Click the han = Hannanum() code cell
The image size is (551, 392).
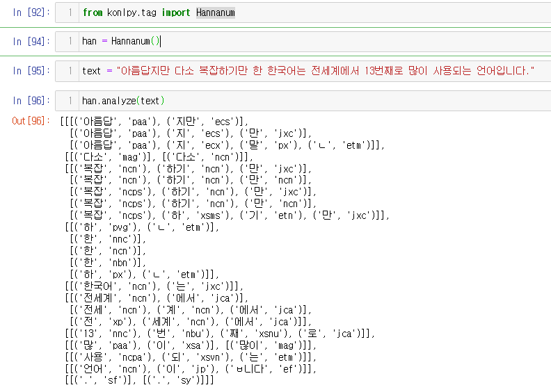click(303, 42)
